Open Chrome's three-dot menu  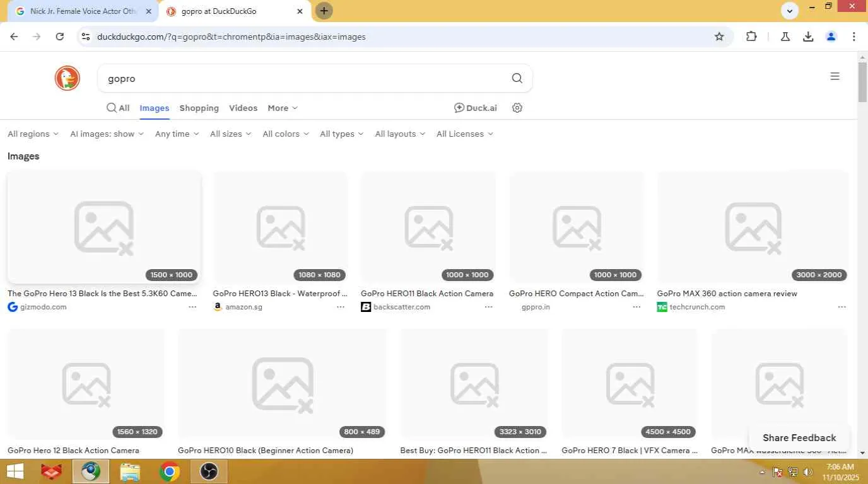pos(854,37)
